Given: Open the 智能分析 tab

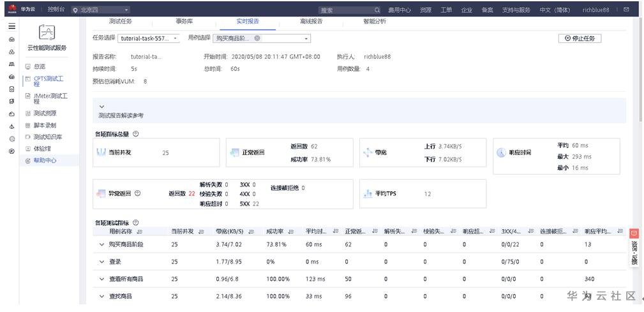Looking at the screenshot, I should [375, 21].
